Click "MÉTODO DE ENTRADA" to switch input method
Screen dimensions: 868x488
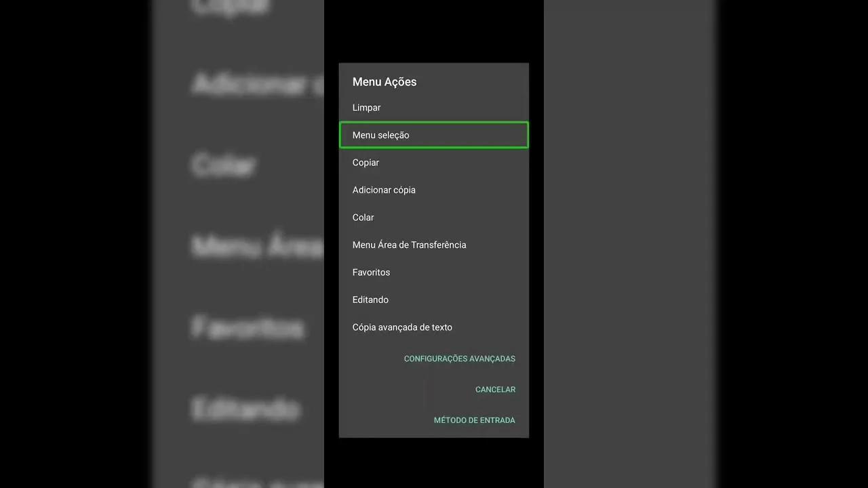[x=474, y=420]
